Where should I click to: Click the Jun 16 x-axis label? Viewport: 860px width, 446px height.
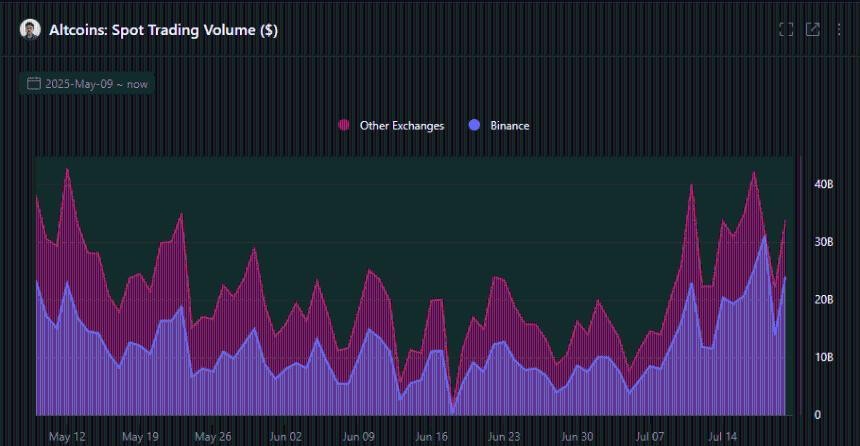[431, 437]
